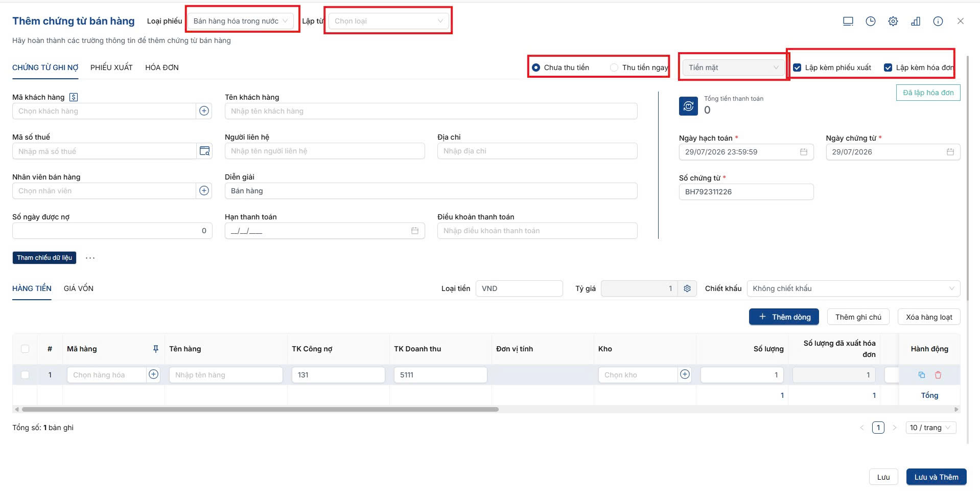Select the Thu tiền ngay radio button
The height and width of the screenshot is (492, 980).
614,68
